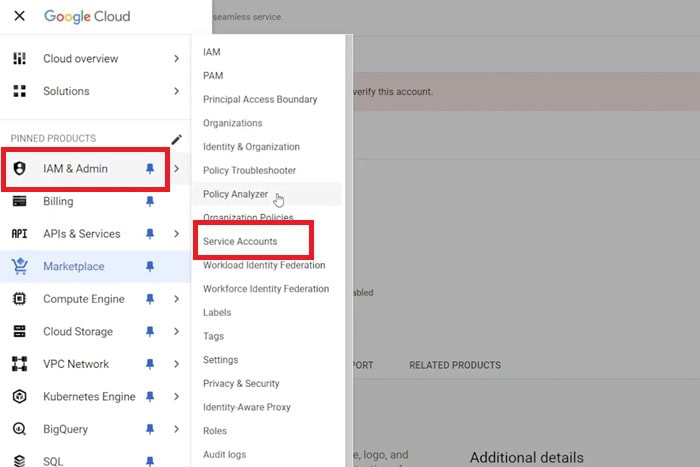Unpin BigQuery using its pin
Screen dimensions: 700x467
(x=150, y=429)
